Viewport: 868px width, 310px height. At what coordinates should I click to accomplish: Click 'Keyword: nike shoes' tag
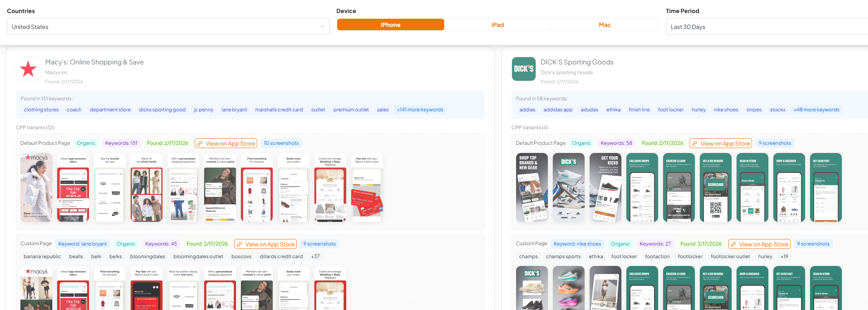(577, 244)
